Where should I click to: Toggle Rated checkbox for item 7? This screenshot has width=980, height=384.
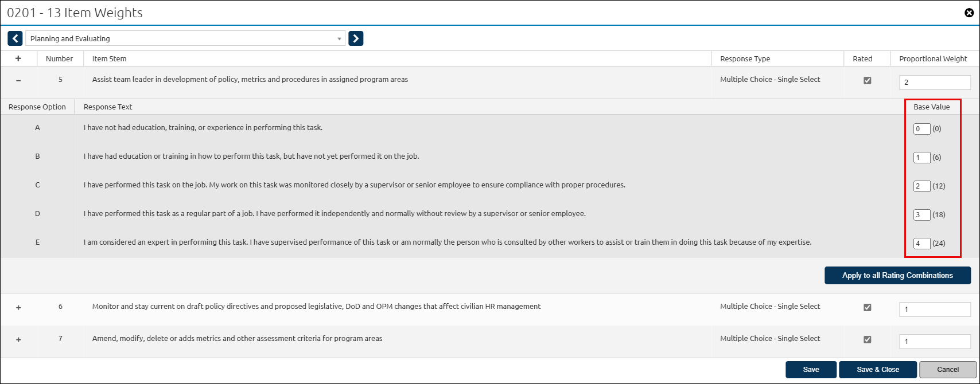click(867, 339)
